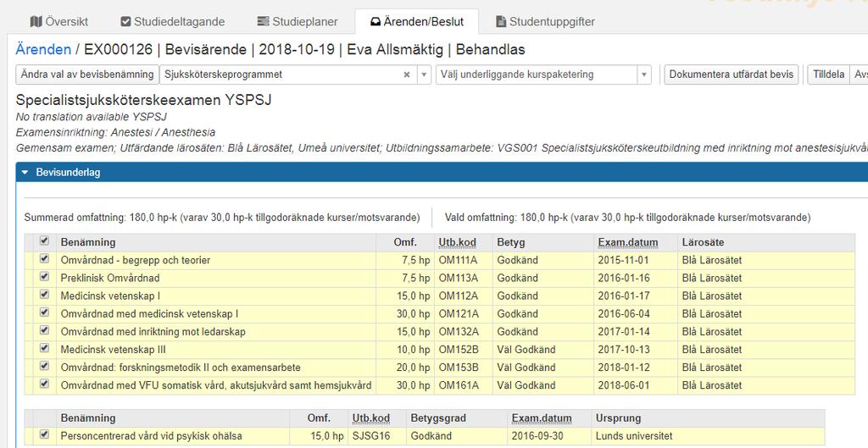Click the Benämning header in the first table
Screen dimensions: 868x448
tap(88, 242)
